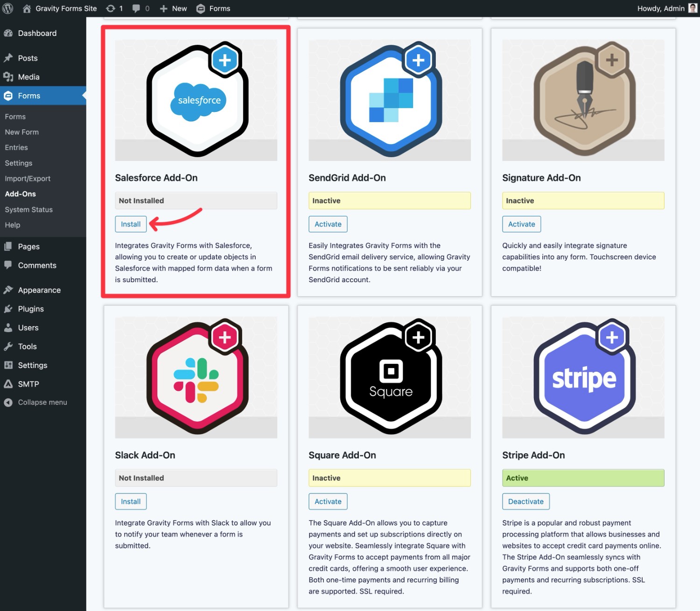Screen dimensions: 700x611
Task: Click the main Settings sliders icon
Action: tap(8, 365)
